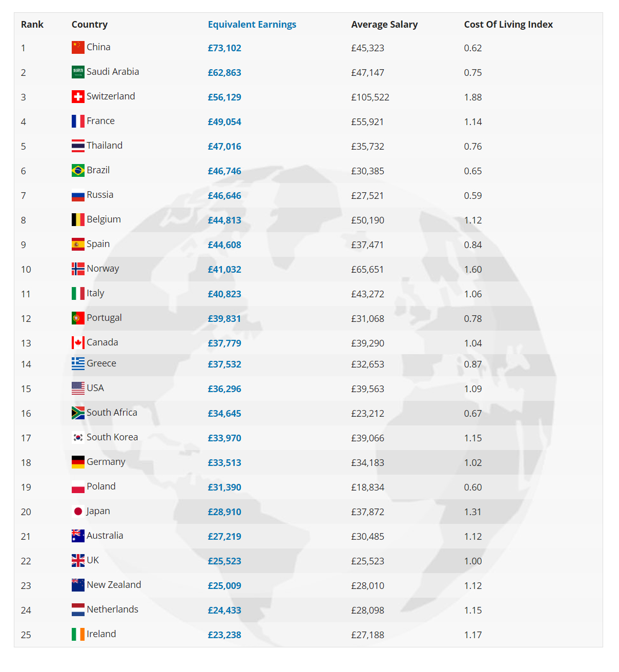Sort by Equivalent Earnings column header
Image resolution: width=619 pixels, height=672 pixels.
[x=252, y=25]
